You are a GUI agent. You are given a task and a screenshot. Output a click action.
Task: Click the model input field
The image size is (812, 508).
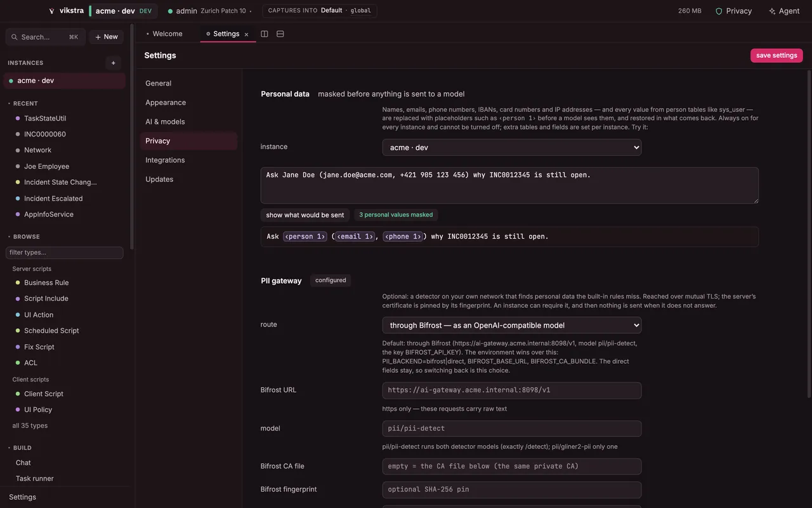click(x=512, y=429)
